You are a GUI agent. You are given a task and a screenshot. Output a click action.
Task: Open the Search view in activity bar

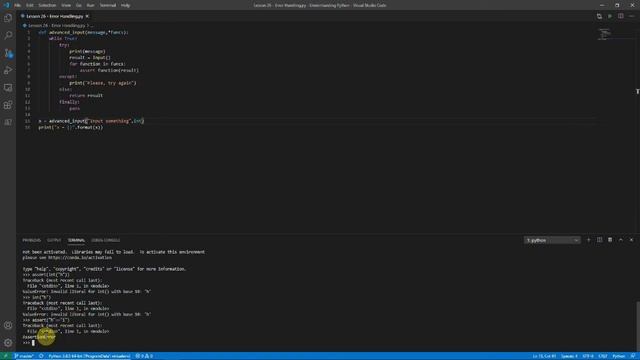coord(8,36)
